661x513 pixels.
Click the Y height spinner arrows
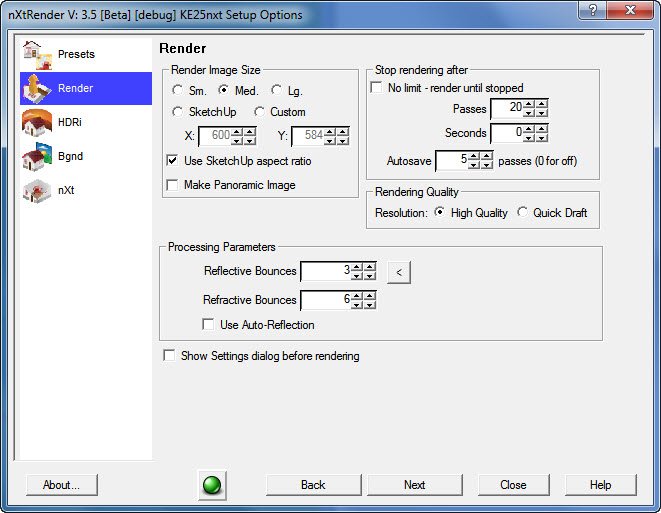pos(336,136)
